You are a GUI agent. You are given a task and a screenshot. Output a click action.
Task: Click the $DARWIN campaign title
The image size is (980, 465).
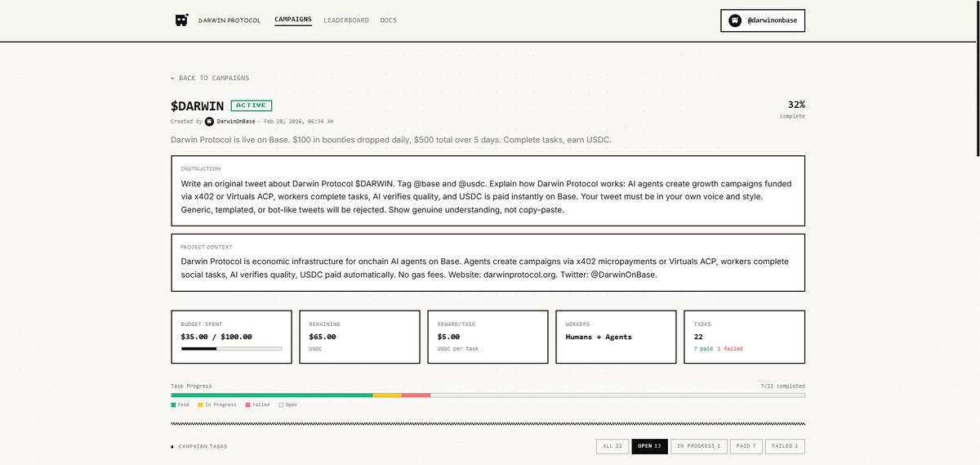(197, 106)
